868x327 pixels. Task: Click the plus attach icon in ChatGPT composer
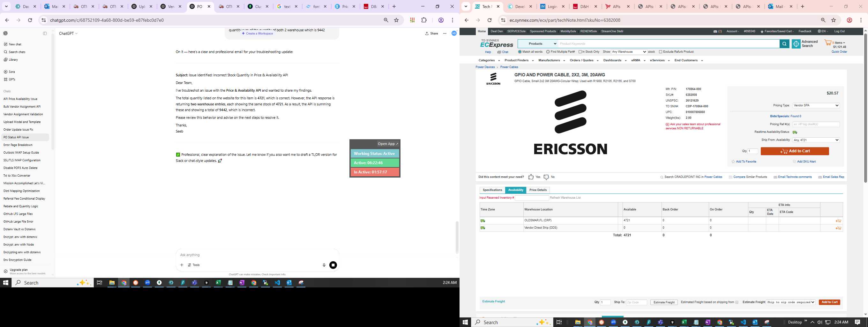pyautogui.click(x=182, y=265)
